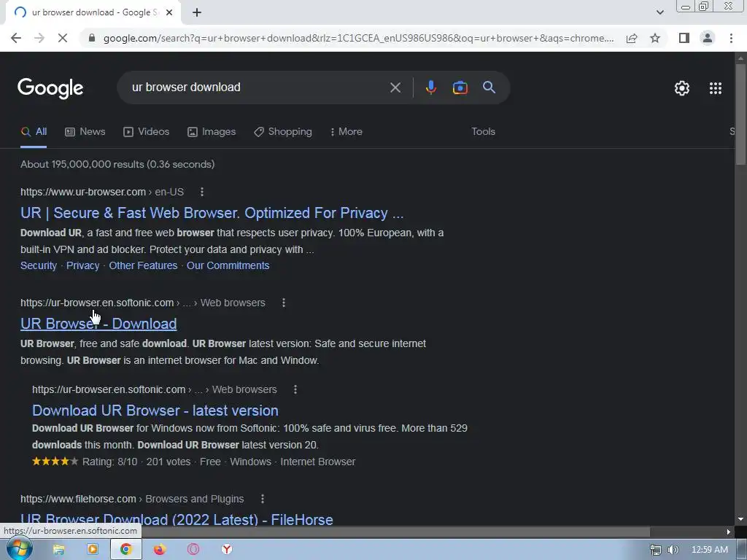The height and width of the screenshot is (560, 747).
Task: Open the Chrome three-dot menu
Action: [x=731, y=38]
